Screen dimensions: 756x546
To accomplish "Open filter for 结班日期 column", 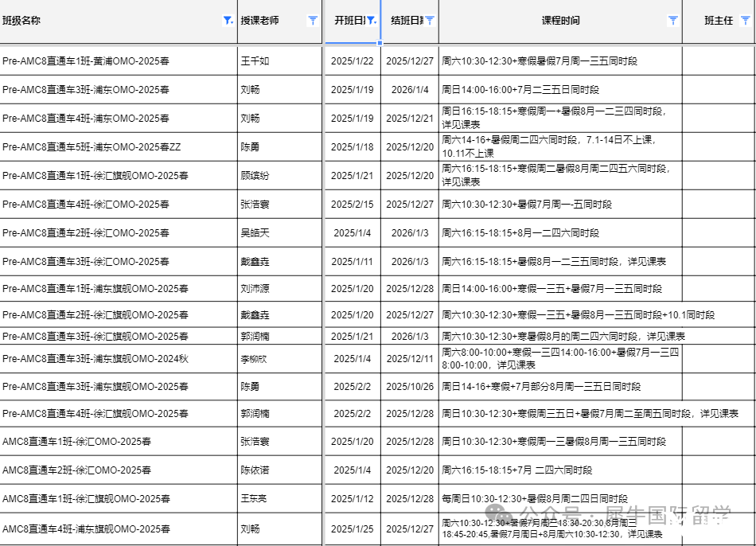I will 430,20.
